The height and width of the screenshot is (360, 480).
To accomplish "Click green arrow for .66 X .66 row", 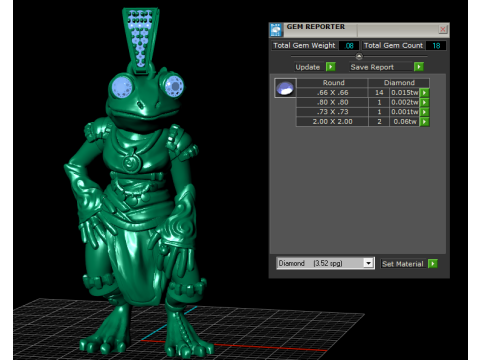I will tap(424, 93).
